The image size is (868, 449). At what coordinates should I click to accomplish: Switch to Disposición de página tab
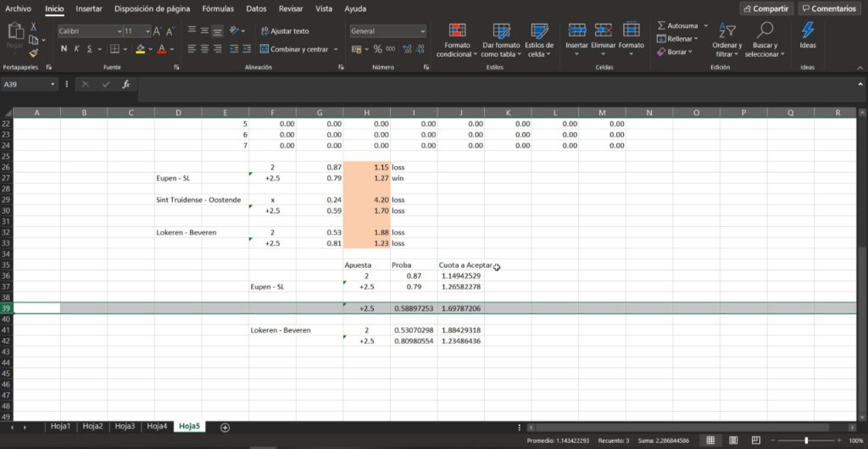pyautogui.click(x=153, y=8)
